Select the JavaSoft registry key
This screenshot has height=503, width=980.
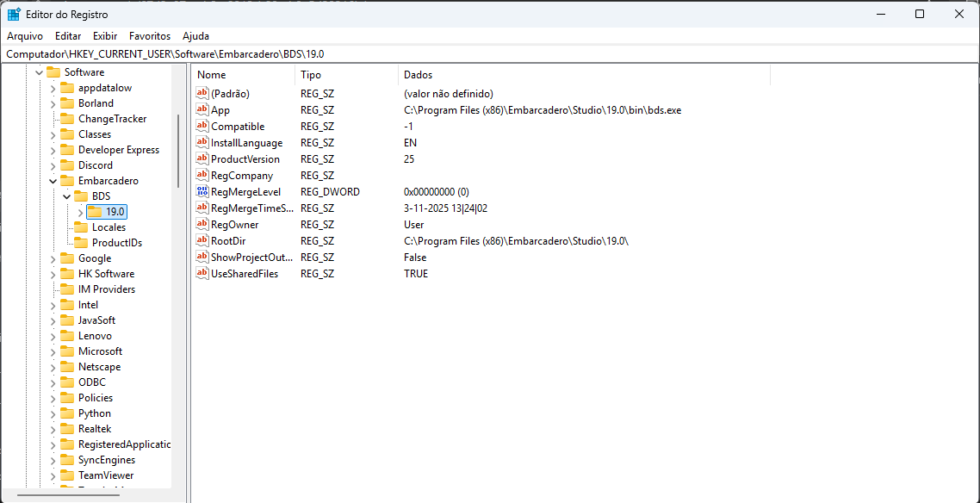point(96,320)
